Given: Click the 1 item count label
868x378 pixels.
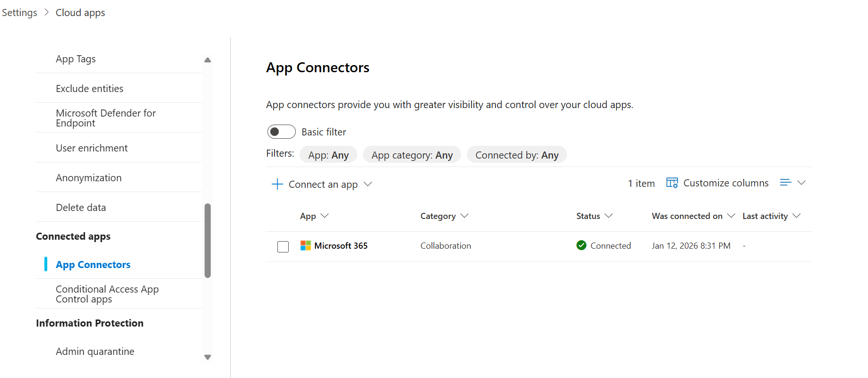Looking at the screenshot, I should (641, 183).
